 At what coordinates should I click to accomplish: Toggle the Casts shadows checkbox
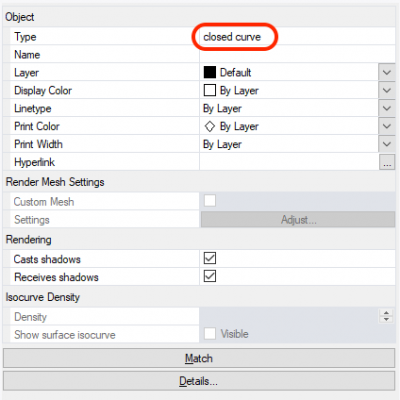210,258
